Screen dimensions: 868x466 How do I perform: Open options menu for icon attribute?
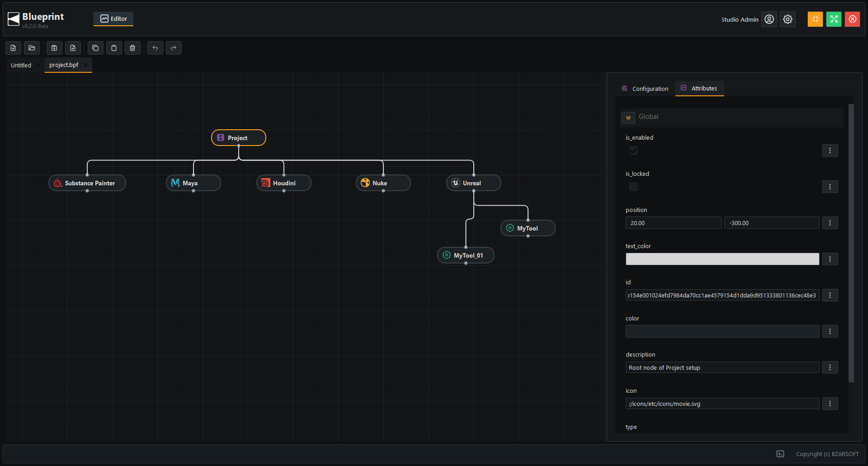(830, 404)
